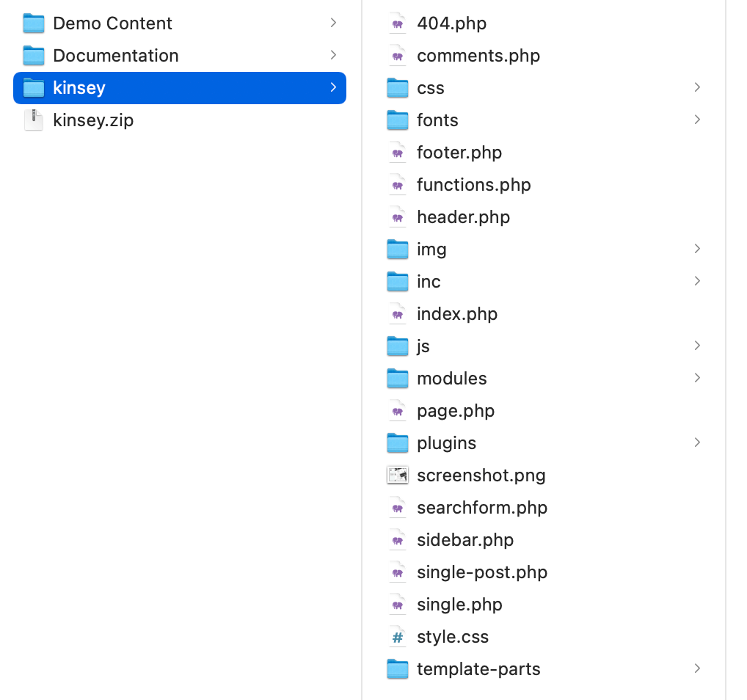Select the highlighted kinsey folder row
This screenshot has height=700, width=747.
point(180,88)
